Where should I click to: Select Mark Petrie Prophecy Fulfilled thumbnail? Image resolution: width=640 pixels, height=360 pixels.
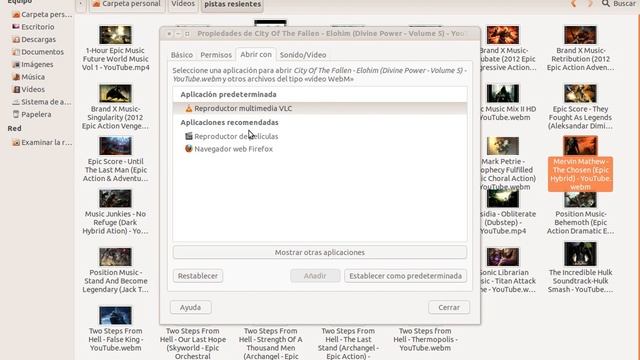503,146
